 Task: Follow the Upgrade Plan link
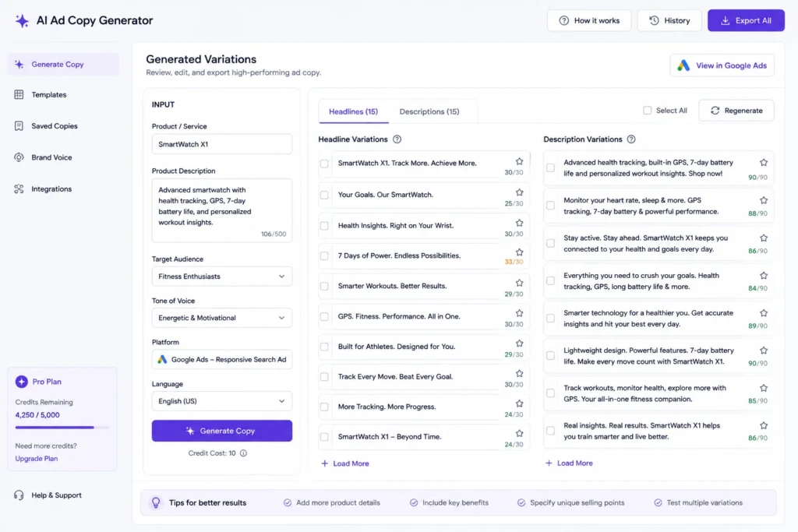click(x=37, y=458)
